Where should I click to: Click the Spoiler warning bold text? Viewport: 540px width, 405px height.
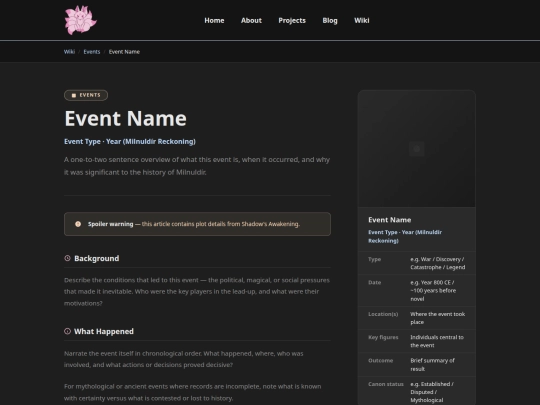[x=111, y=224]
